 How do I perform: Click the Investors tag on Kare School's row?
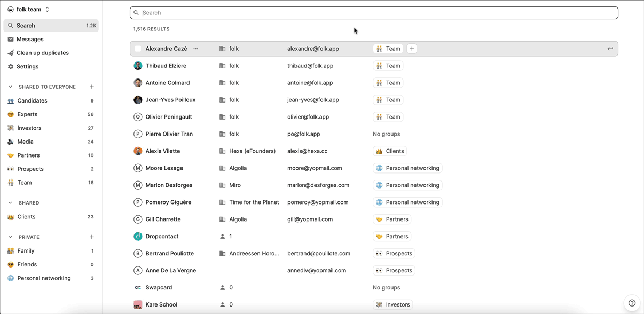click(393, 305)
